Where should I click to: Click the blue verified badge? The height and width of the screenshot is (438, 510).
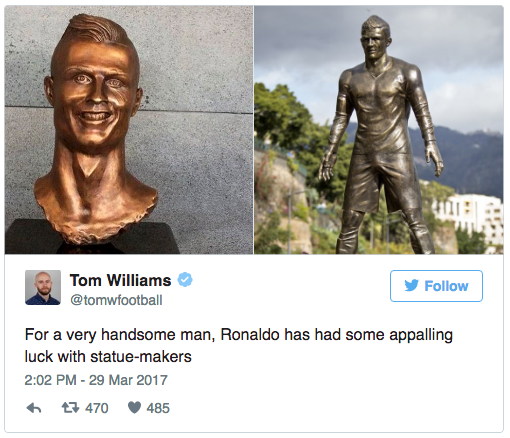coord(185,280)
